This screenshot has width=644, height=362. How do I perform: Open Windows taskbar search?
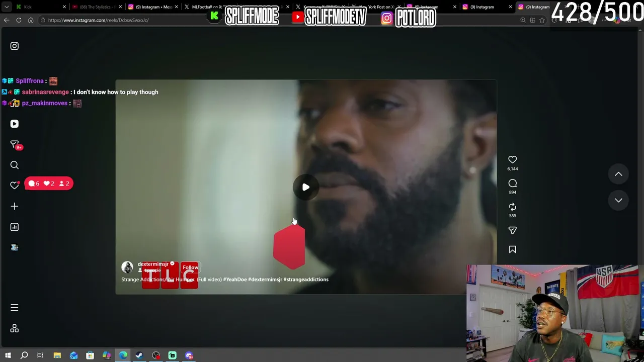tap(24, 355)
